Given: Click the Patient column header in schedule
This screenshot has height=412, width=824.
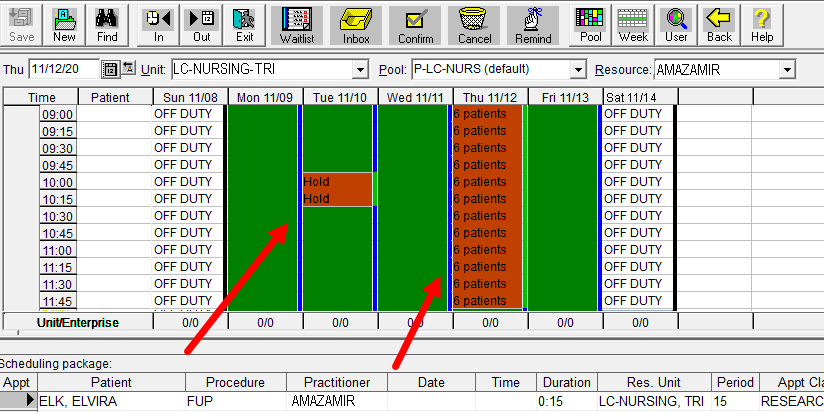Looking at the screenshot, I should point(116,97).
